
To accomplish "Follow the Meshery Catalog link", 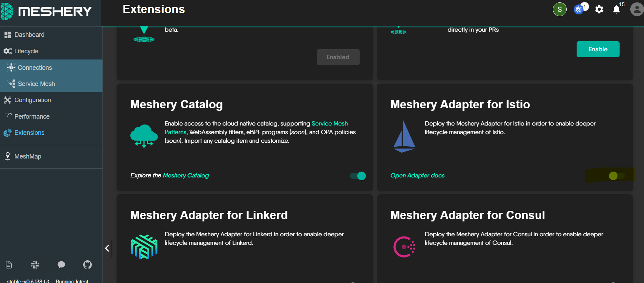I will tap(186, 175).
